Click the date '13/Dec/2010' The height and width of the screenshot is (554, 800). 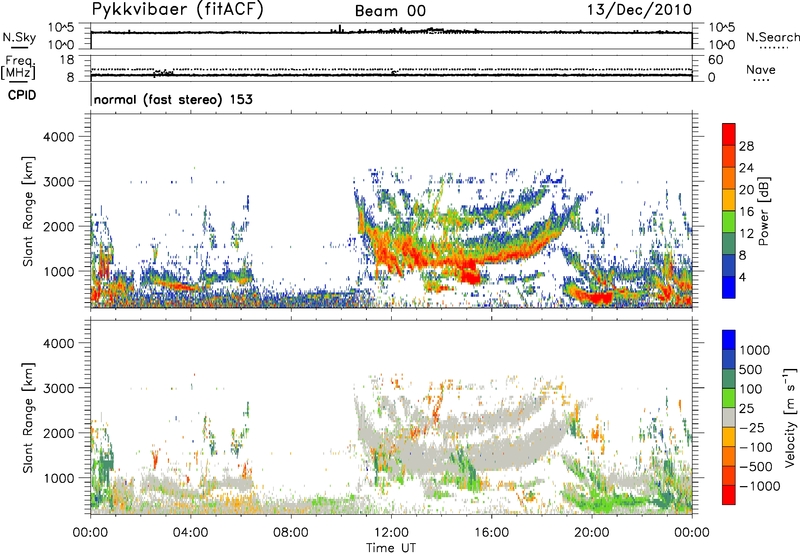639,9
